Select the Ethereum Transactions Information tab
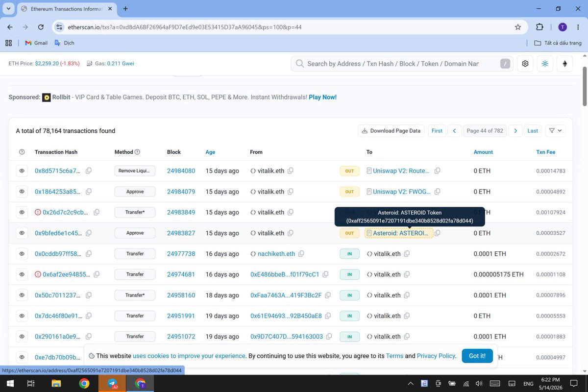Screen dimensions: 588x392 67,9
